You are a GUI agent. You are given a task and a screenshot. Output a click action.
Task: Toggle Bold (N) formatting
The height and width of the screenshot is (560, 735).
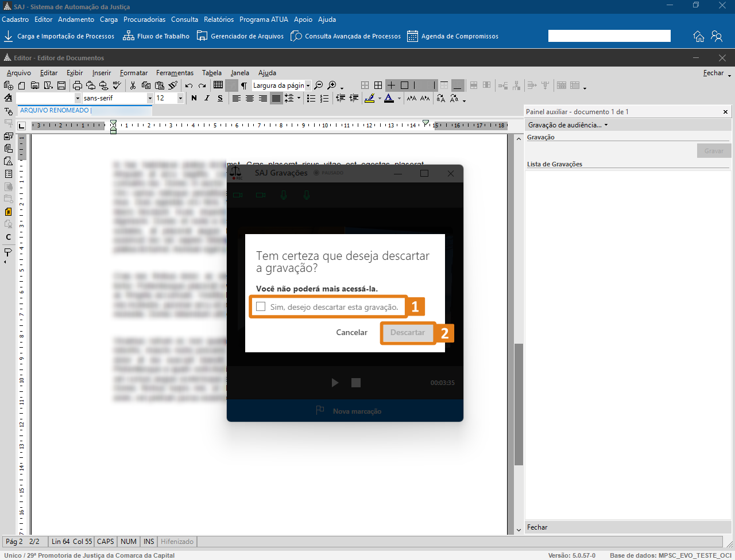(194, 98)
